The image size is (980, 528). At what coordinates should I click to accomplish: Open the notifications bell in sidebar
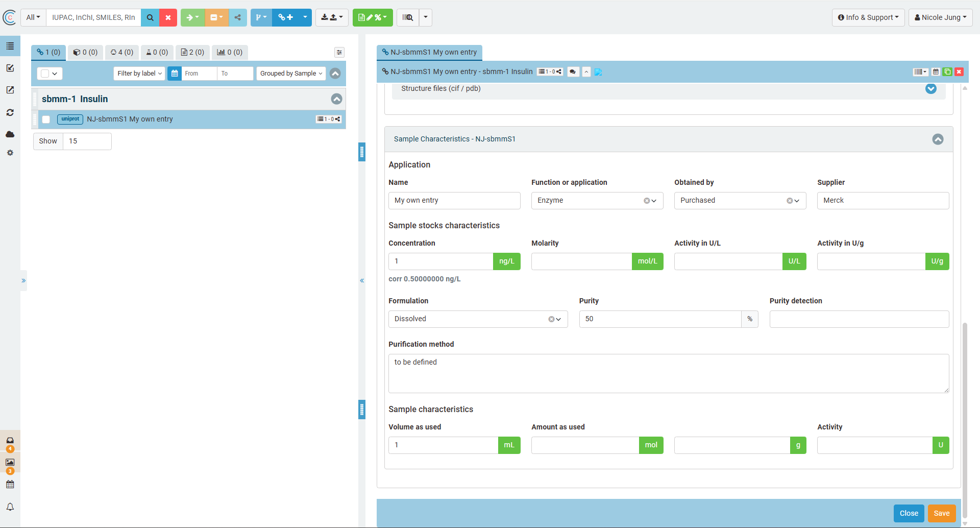pos(10,507)
